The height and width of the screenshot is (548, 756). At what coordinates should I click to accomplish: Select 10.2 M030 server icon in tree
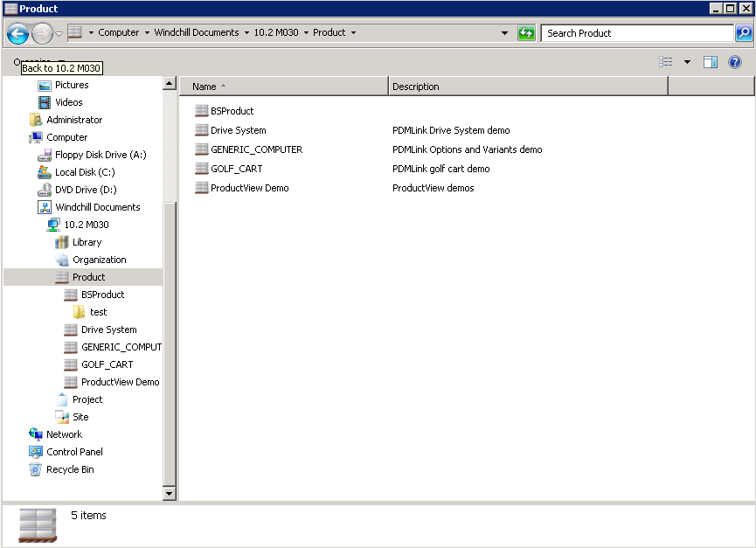(53, 225)
